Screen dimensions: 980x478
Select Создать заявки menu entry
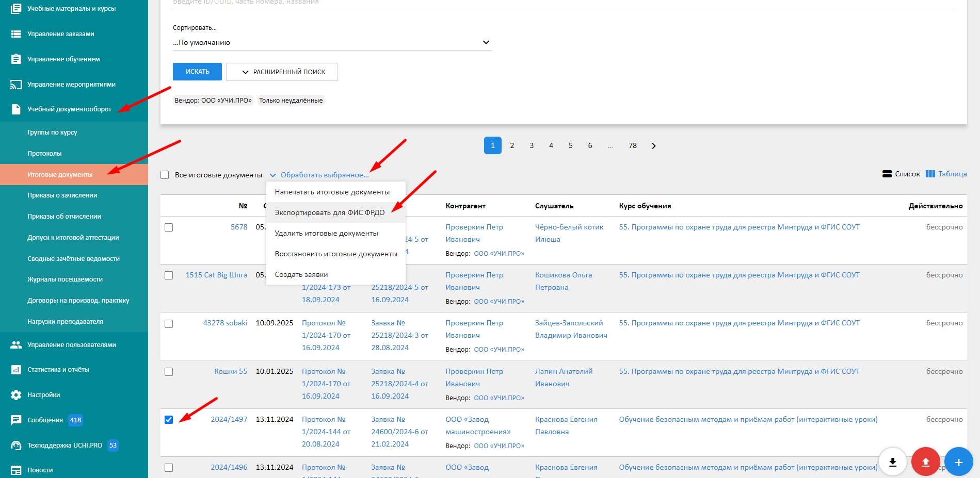tap(335, 274)
